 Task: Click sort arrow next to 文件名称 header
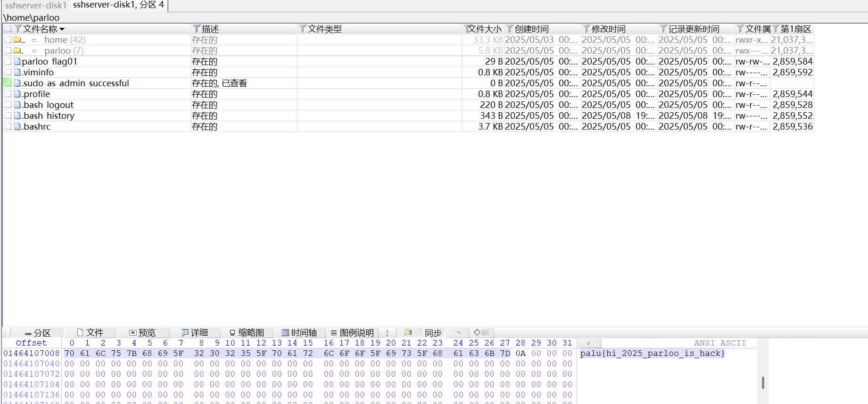pos(62,29)
